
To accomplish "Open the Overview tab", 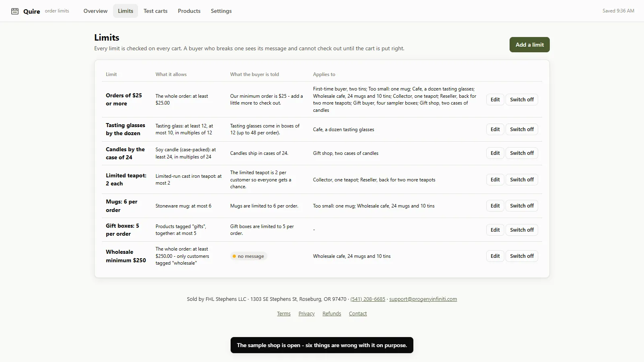I will pyautogui.click(x=95, y=11).
